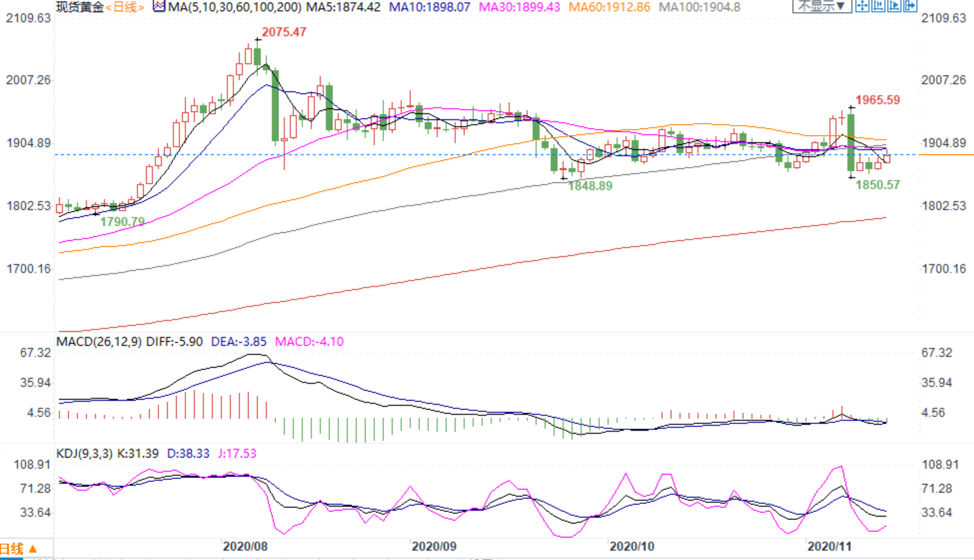Click the MA indicator chart icon
This screenshot has width=974, height=560.
pyautogui.click(x=159, y=7)
